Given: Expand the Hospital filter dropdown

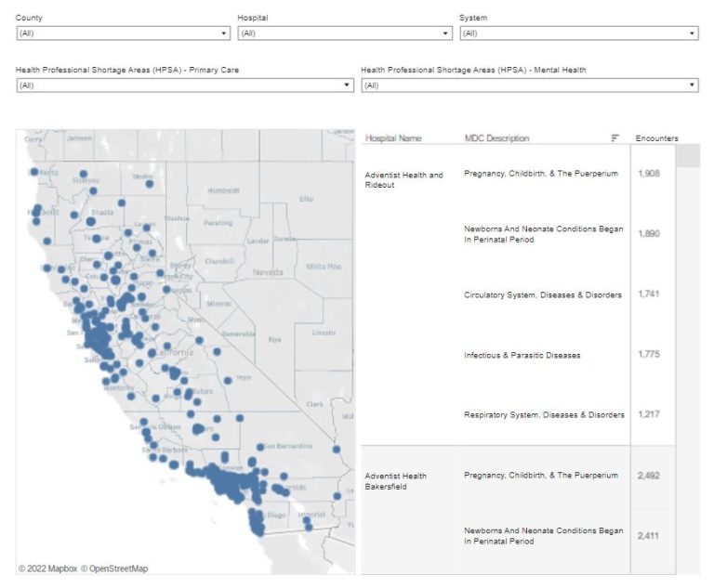Looking at the screenshot, I should tap(344, 33).
